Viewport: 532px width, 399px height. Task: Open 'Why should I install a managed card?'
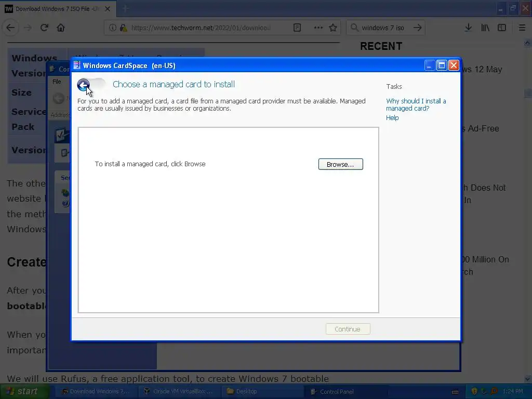pos(416,105)
